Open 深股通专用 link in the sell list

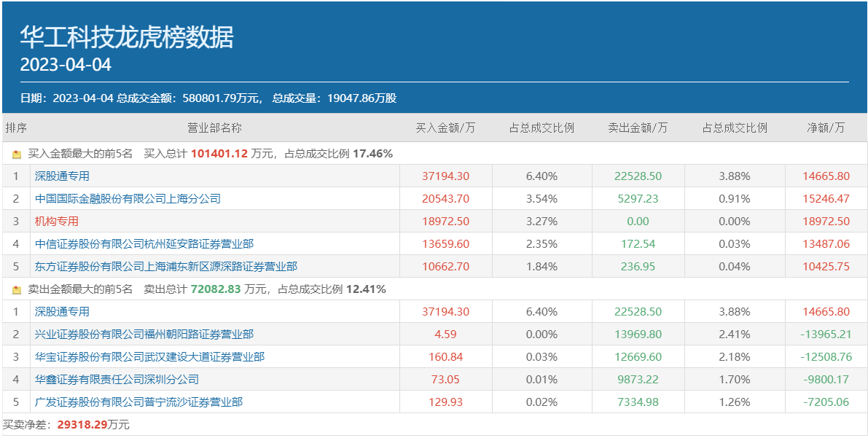[62, 312]
